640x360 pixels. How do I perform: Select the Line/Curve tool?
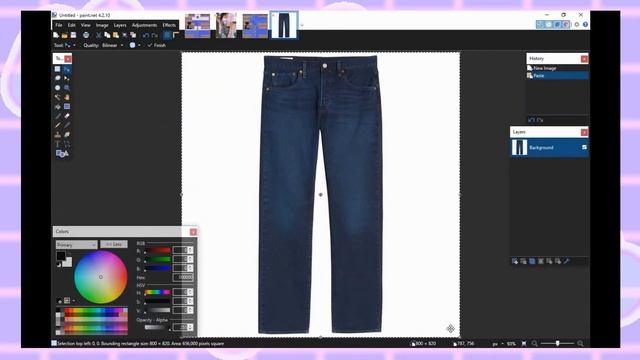click(67, 144)
